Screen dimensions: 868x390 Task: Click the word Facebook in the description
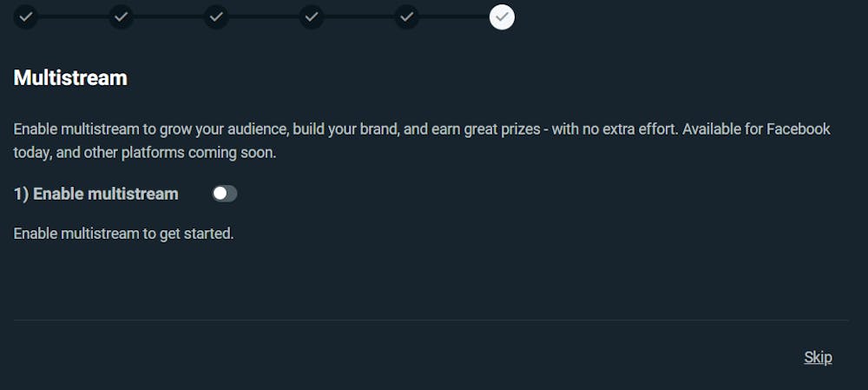coord(798,129)
